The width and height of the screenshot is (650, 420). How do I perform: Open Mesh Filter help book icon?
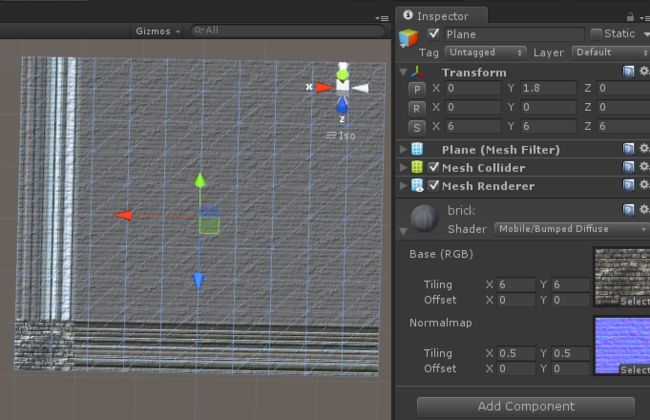(628, 149)
